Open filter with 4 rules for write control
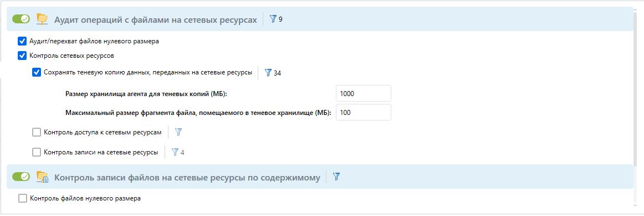Image resolution: width=644 pixels, height=216 pixels. point(177,152)
